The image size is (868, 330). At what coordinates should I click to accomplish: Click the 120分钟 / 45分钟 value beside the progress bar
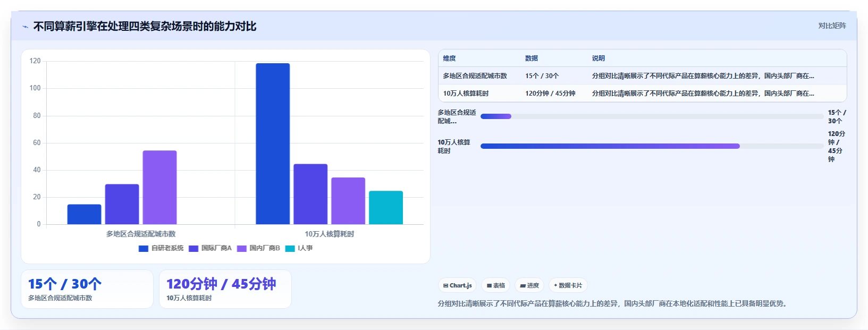(x=837, y=146)
